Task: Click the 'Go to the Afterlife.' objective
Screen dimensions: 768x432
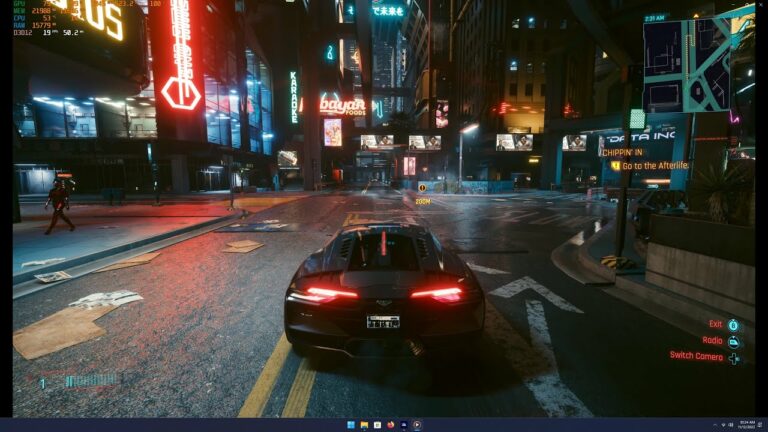Action: pyautogui.click(x=655, y=166)
